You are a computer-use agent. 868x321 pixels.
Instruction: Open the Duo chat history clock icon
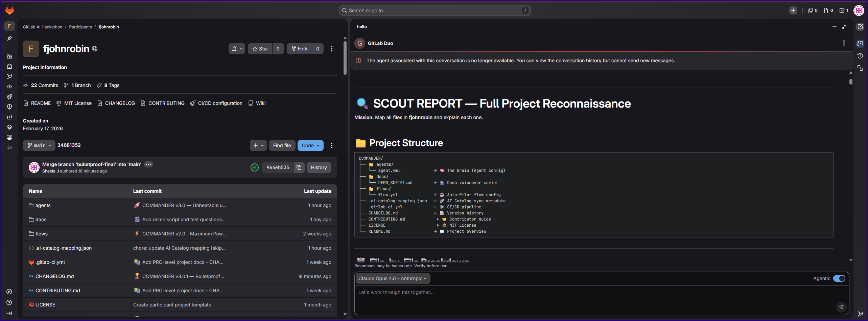860,56
